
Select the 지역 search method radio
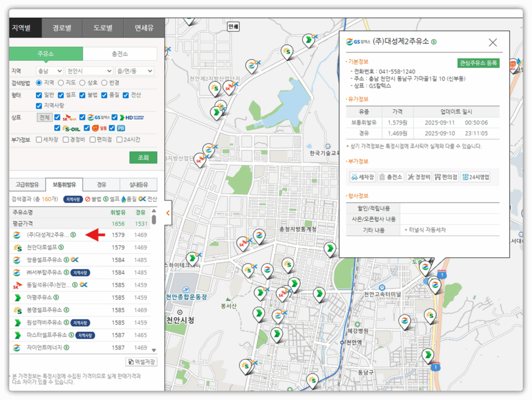coord(39,83)
